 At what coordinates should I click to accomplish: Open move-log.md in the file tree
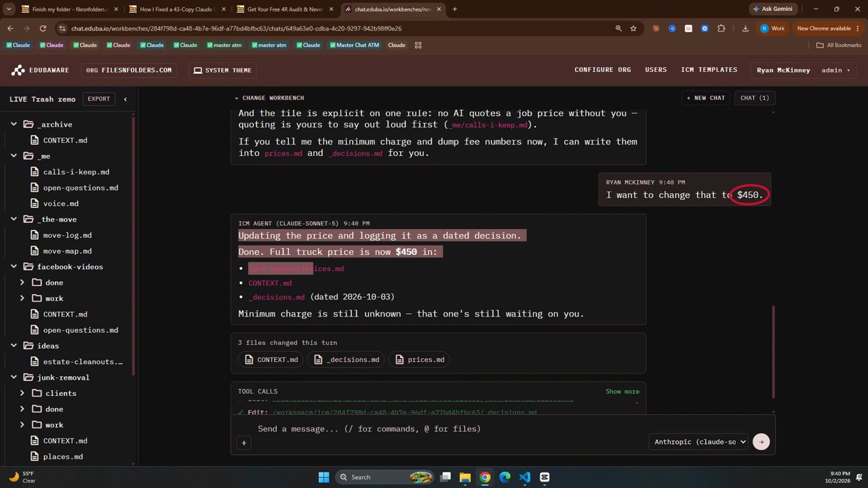pyautogui.click(x=67, y=235)
